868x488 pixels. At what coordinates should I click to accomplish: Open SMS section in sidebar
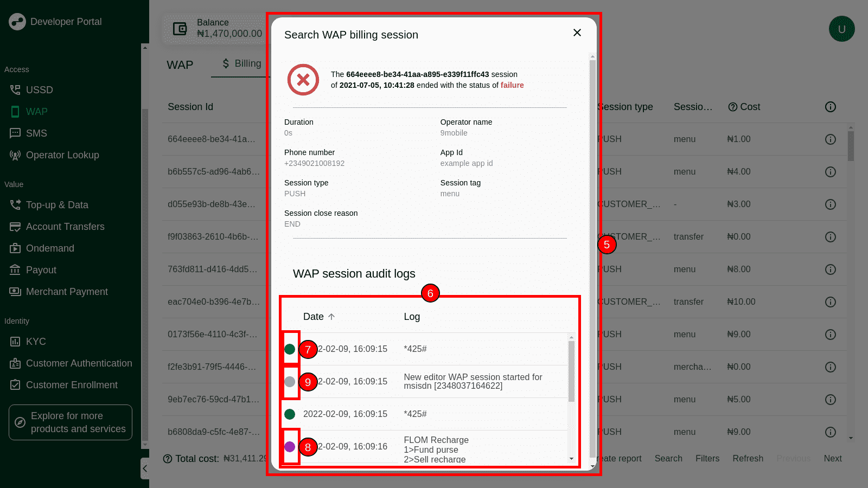click(x=36, y=133)
